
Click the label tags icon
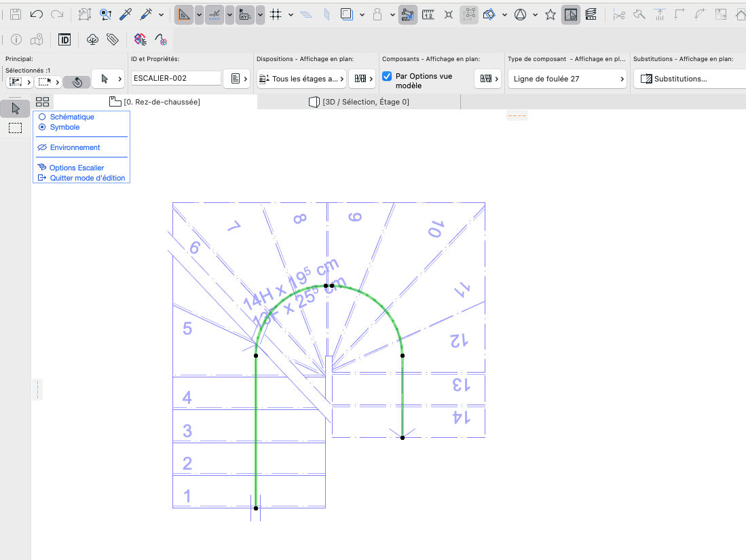pyautogui.click(x=113, y=39)
